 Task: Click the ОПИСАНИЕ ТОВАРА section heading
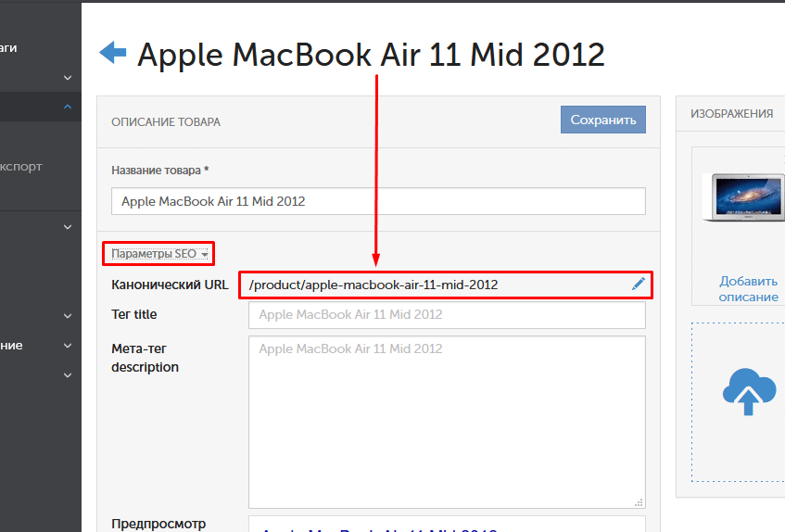[x=166, y=122]
